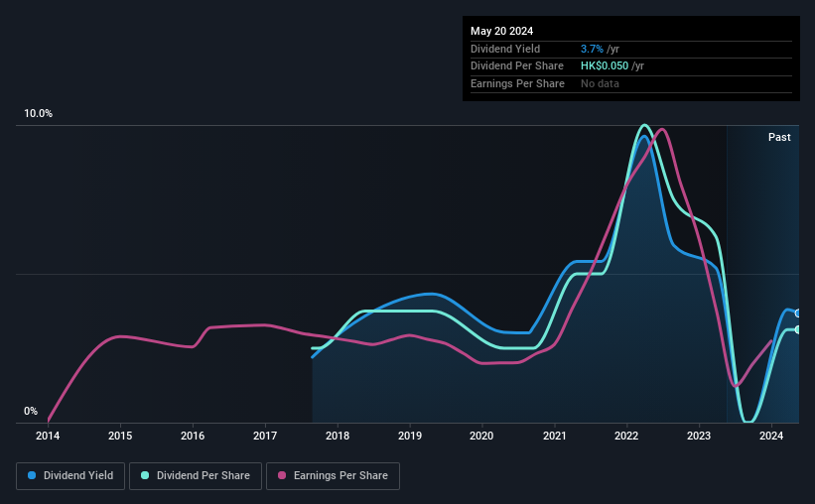Select the 2022 label on the timeline axis
This screenshot has width=815, height=504.
pyautogui.click(x=626, y=436)
